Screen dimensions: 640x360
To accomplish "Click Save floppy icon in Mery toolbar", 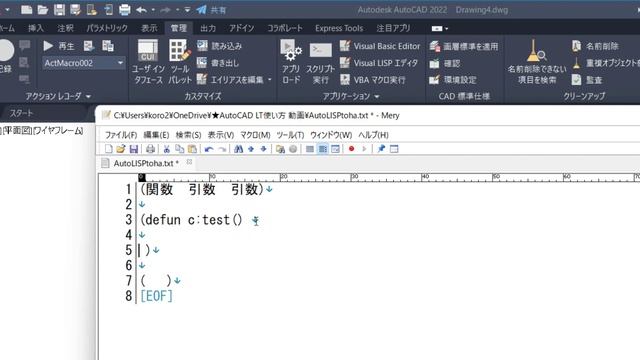I will tap(133, 149).
